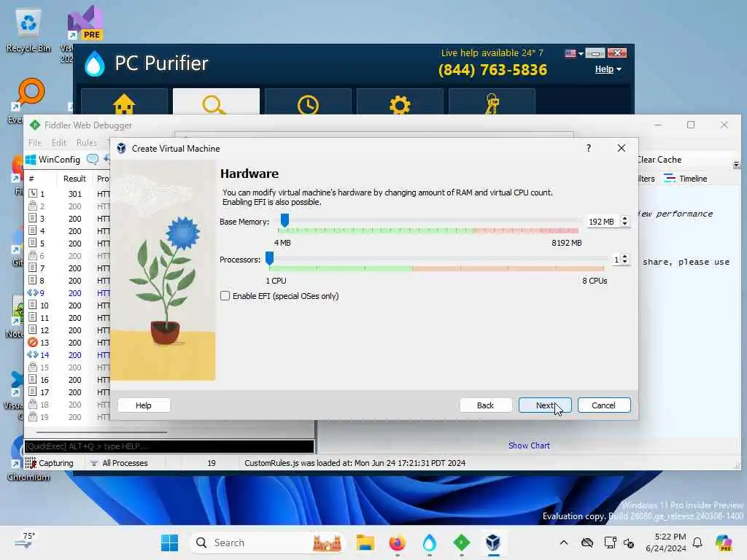Increase processor count with the up stepper arrow

pos(625,256)
